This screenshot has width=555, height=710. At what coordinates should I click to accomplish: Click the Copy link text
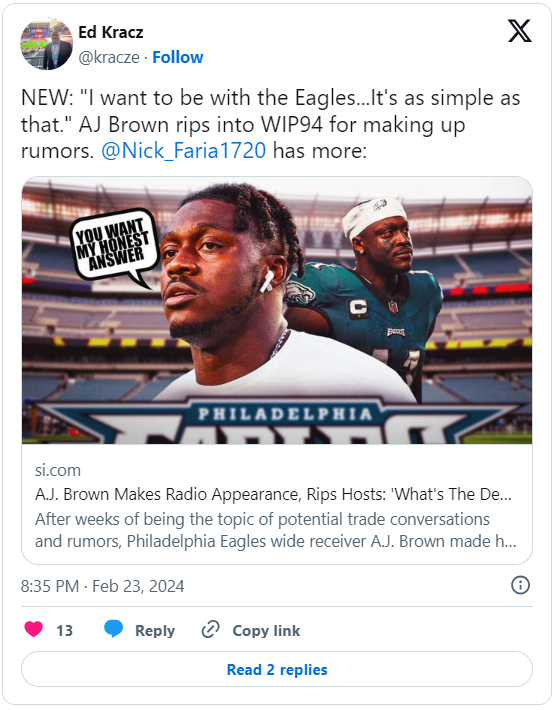click(266, 631)
